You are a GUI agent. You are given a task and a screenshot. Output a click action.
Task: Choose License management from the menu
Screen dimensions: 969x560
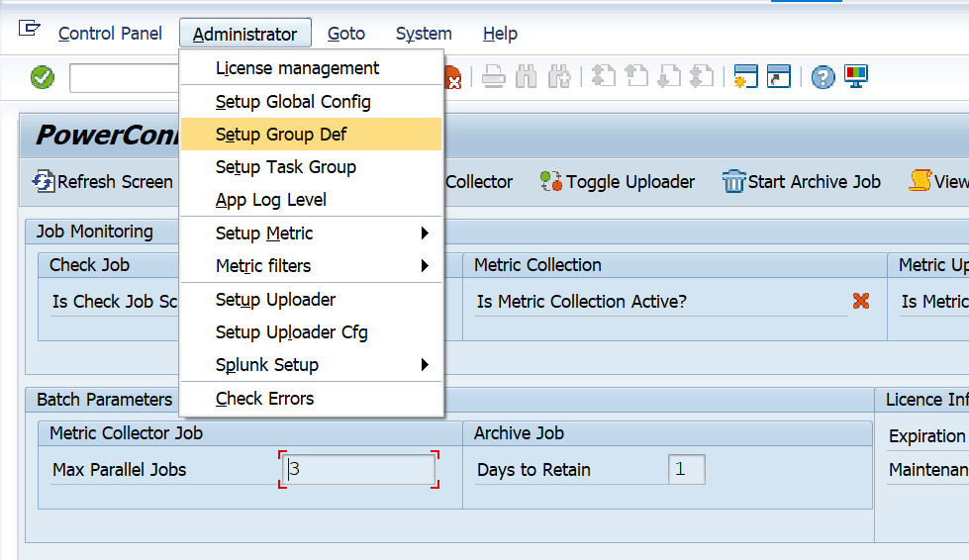[297, 68]
